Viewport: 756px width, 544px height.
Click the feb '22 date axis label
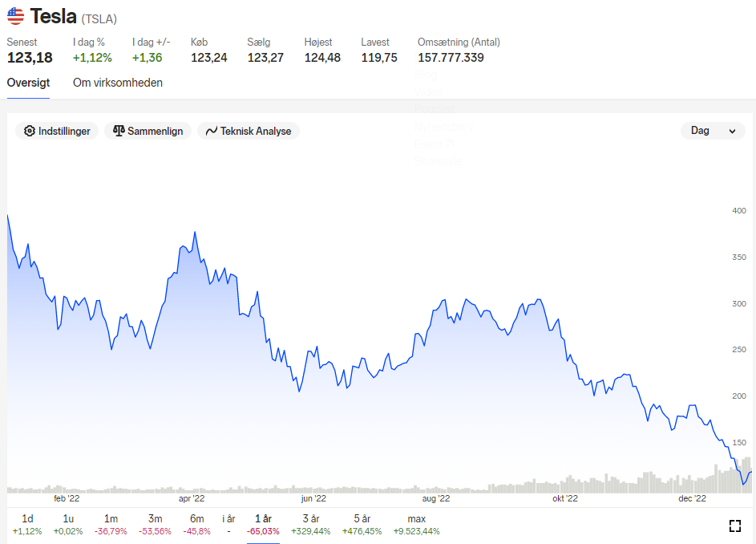(67, 498)
